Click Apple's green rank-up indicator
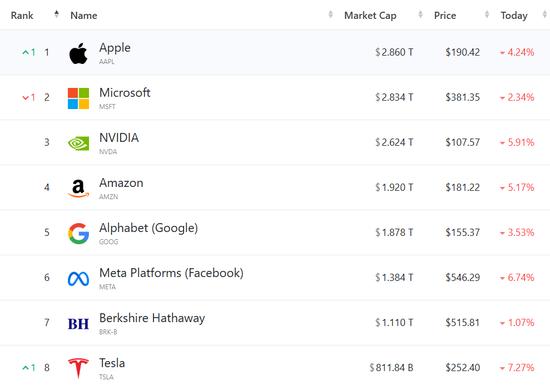Image resolution: width=550 pixels, height=390 pixels. [x=29, y=53]
